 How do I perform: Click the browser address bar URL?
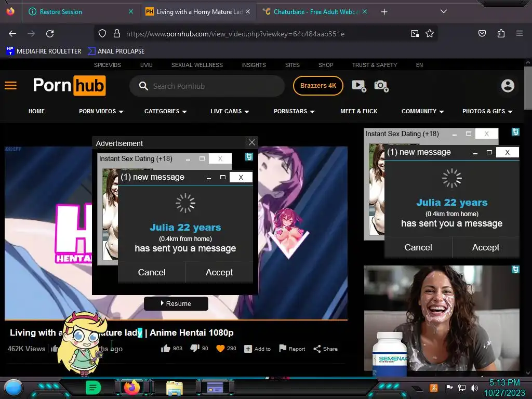[x=235, y=34]
